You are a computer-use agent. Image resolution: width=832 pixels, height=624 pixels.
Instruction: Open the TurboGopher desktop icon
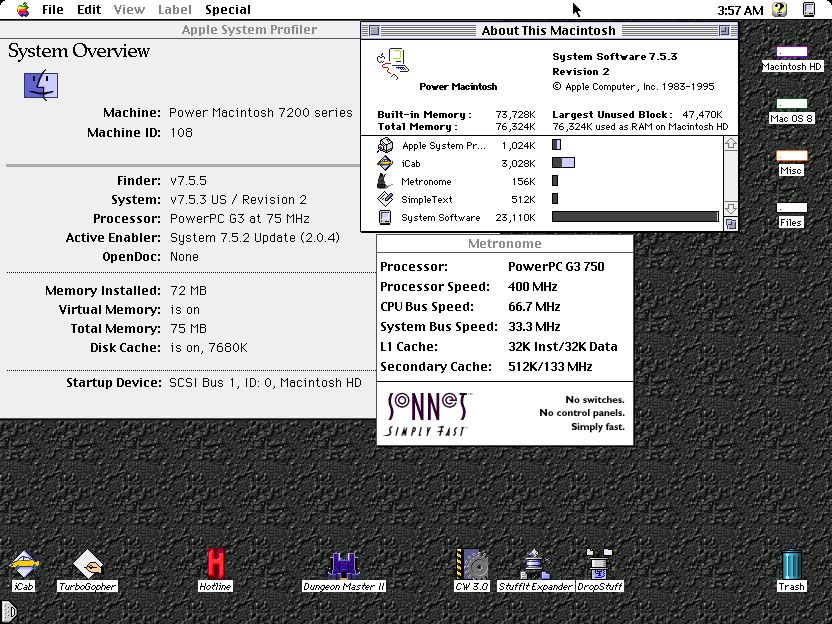coord(88,565)
